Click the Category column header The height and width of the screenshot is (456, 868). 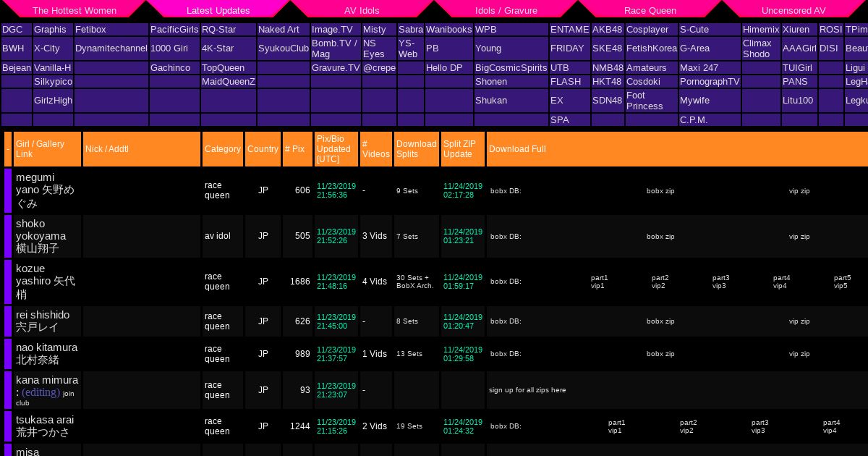click(223, 149)
